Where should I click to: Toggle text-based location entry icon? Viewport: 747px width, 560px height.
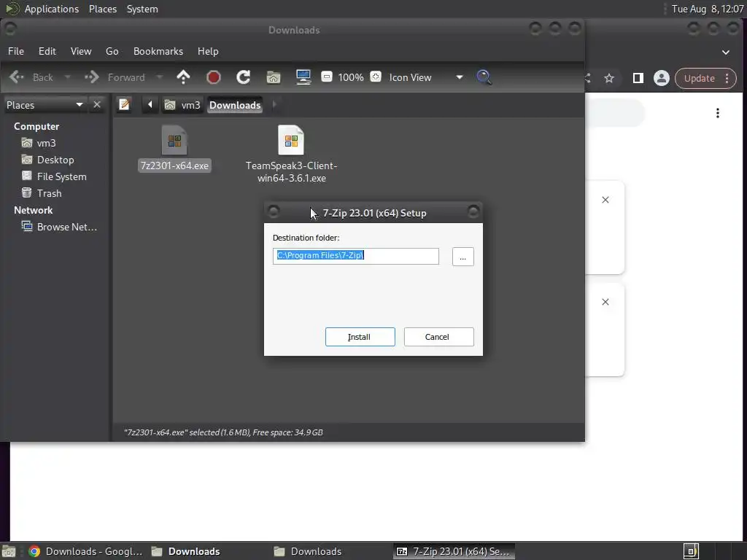tap(124, 104)
